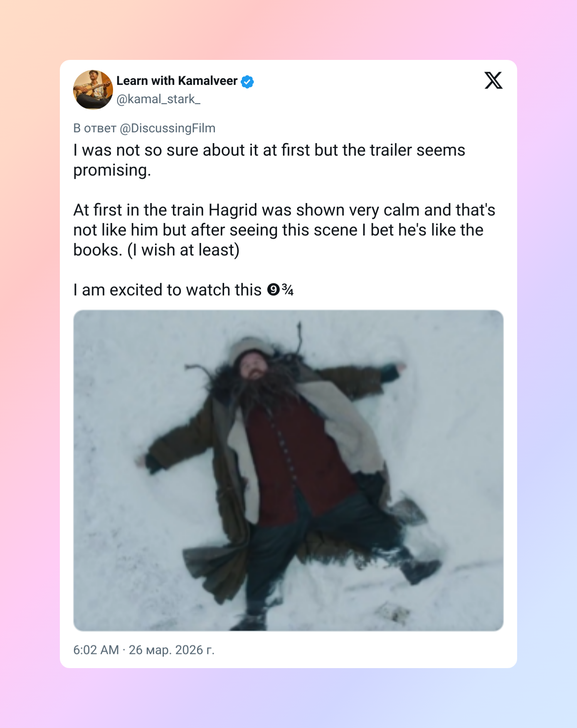Click the black circled 9 emoji
This screenshot has width=577, height=728.
click(x=273, y=290)
